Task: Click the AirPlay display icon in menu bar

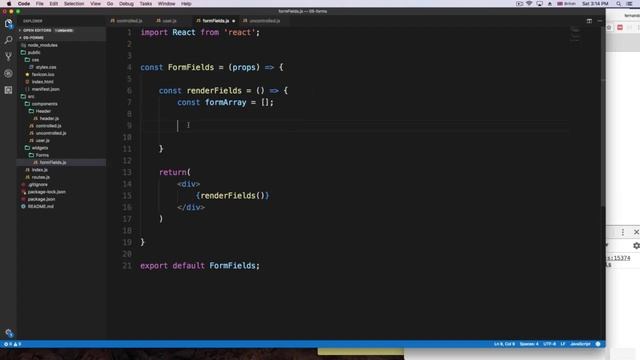Action: [x=540, y=4]
